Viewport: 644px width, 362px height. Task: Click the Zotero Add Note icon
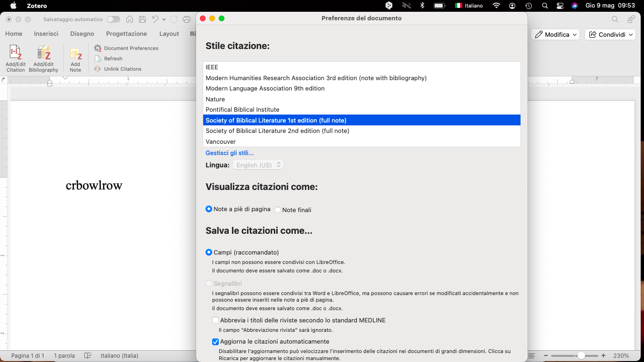point(75,59)
